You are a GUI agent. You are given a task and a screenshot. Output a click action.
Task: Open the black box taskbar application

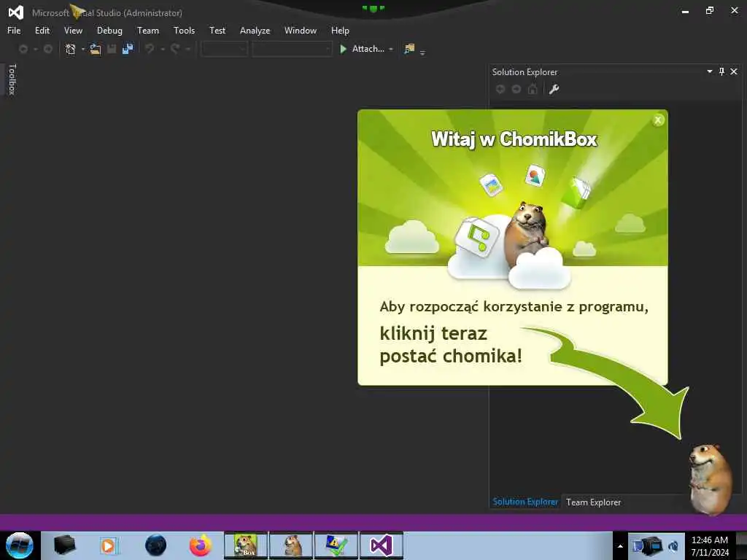tap(65, 545)
